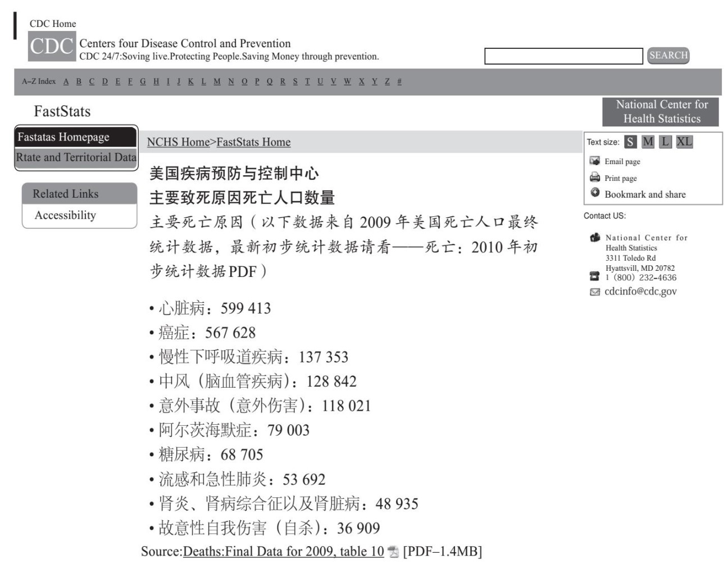Click the Print page link
Image resolution: width=728 pixels, height=568 pixels.
click(x=621, y=178)
